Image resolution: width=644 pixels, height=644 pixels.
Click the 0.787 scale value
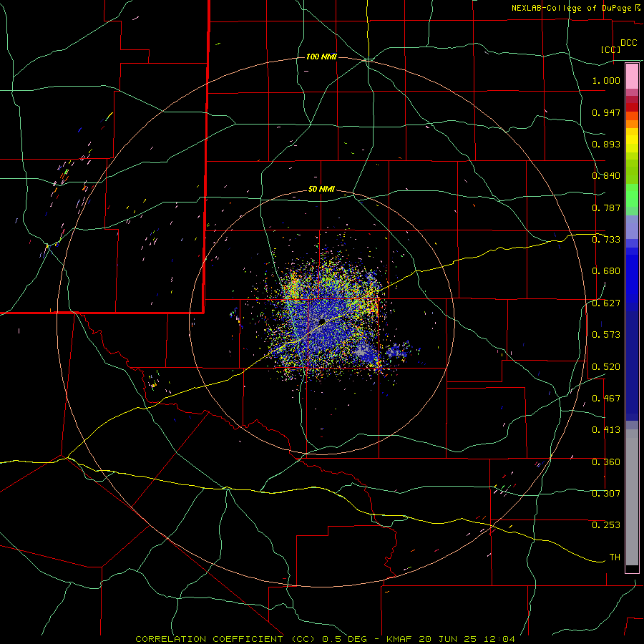point(606,208)
